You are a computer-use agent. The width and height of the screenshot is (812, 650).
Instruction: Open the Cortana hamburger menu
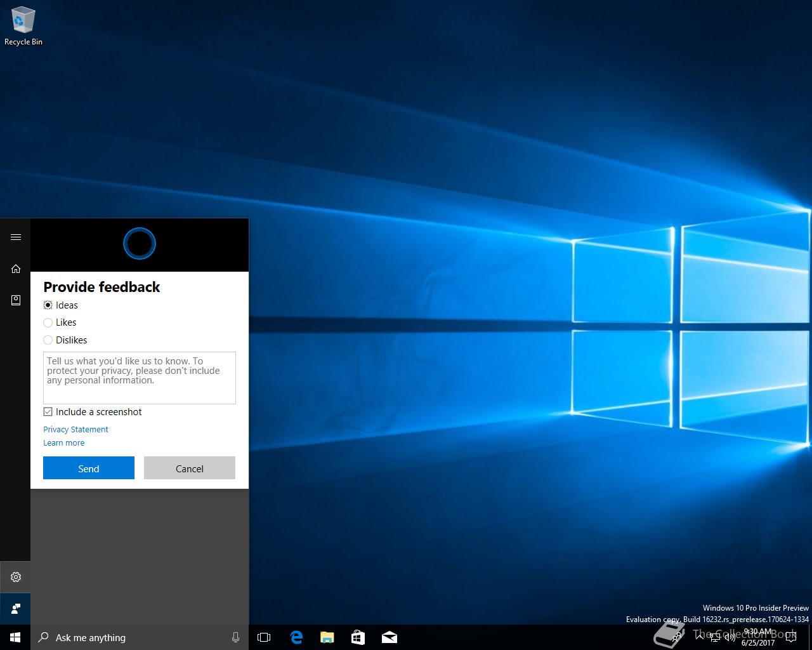pyautogui.click(x=16, y=237)
